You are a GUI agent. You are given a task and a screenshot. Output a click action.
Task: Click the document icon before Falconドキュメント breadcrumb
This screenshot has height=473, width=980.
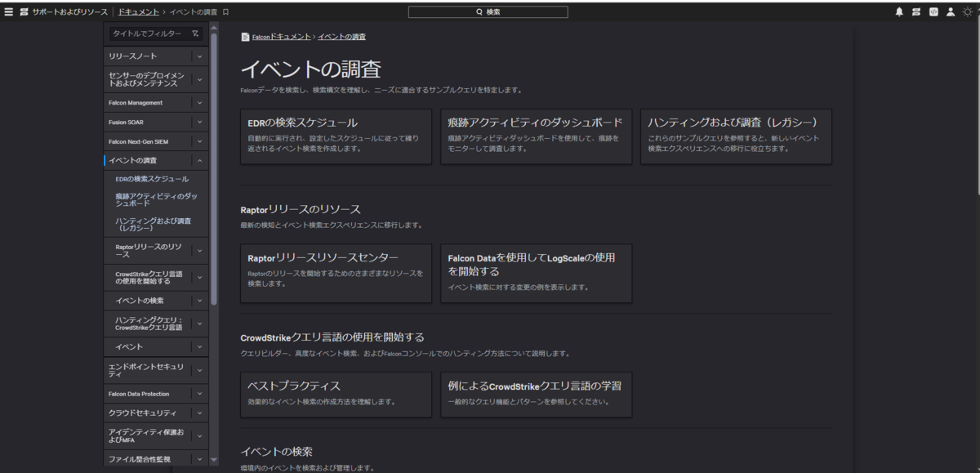click(245, 37)
